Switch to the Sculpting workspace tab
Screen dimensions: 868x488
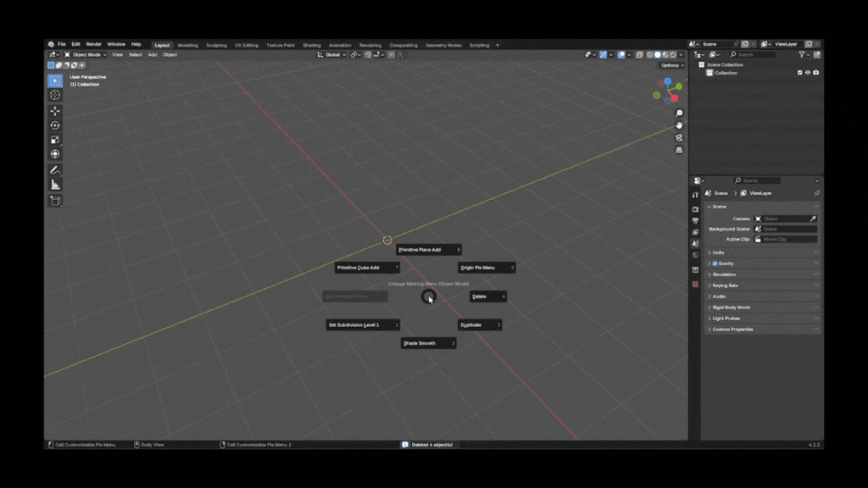[x=216, y=46]
